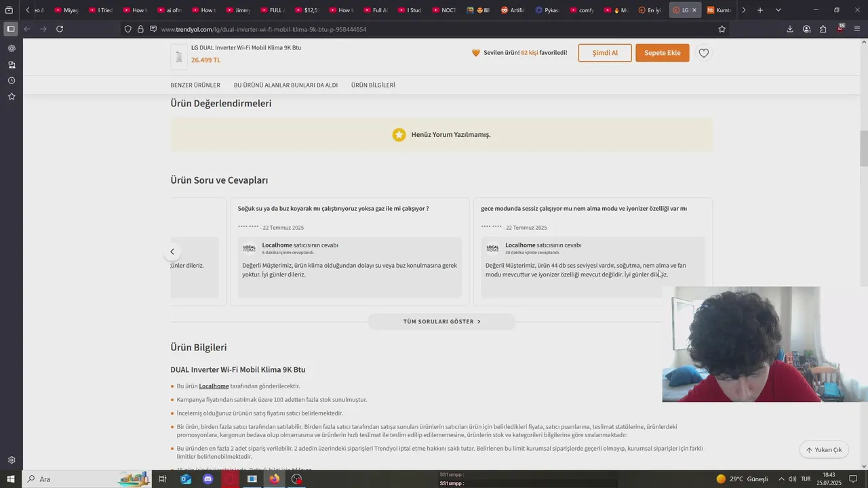
Task: Open browser downloads panel
Action: pyautogui.click(x=790, y=29)
